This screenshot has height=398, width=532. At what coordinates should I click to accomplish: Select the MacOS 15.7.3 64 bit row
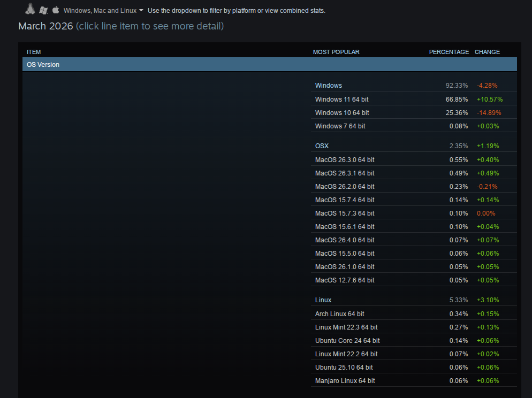(x=414, y=213)
